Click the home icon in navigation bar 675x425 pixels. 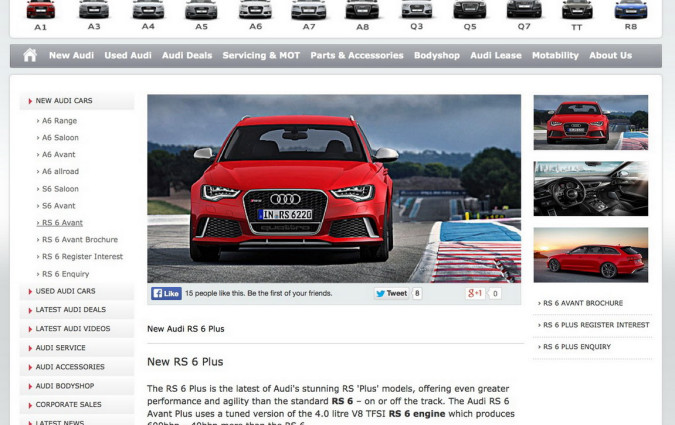(x=30, y=55)
